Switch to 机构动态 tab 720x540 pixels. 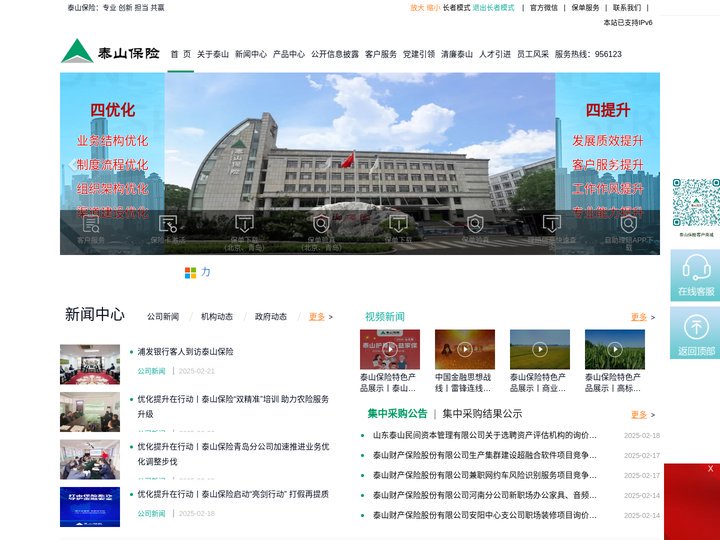click(x=217, y=317)
